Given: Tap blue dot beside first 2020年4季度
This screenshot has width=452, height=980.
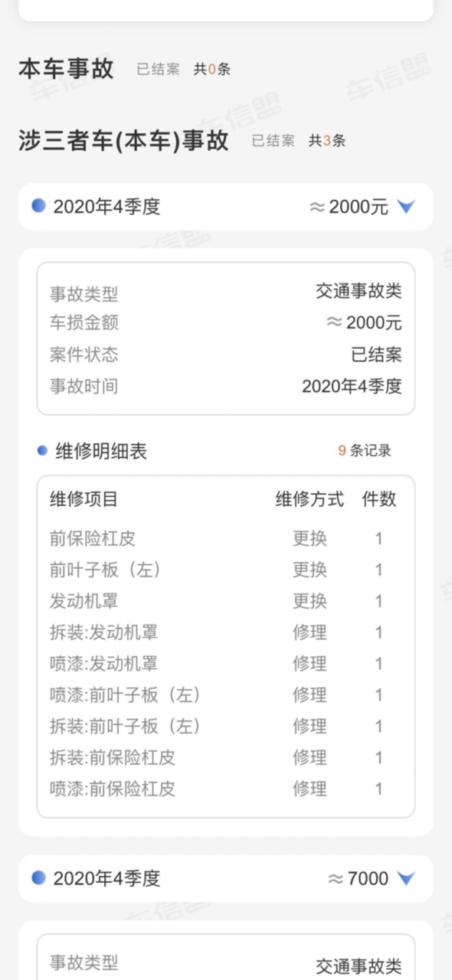Looking at the screenshot, I should [x=38, y=206].
